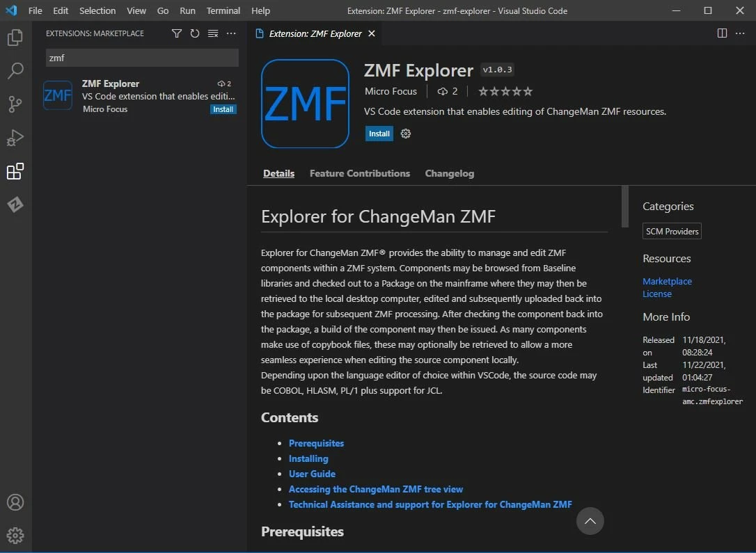Open the License resource link
The image size is (756, 553).
click(x=657, y=294)
